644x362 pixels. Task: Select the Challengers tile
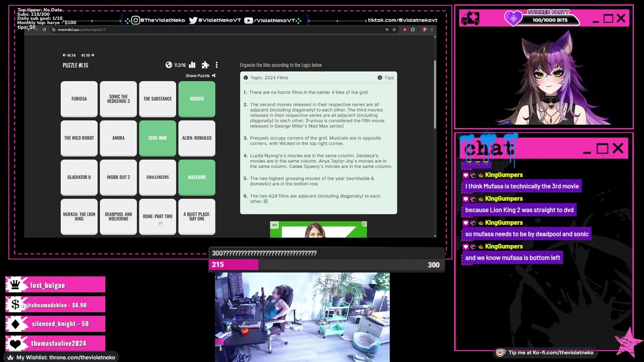point(157,177)
